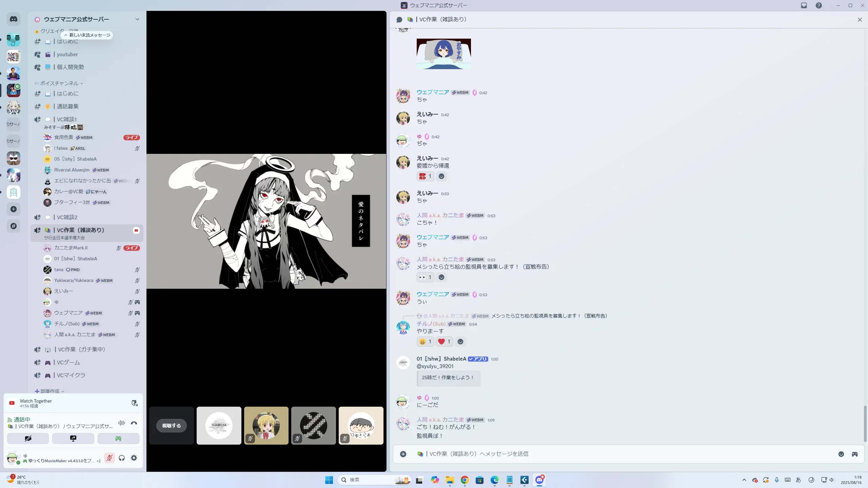Disconnect from the voice call

(134, 423)
